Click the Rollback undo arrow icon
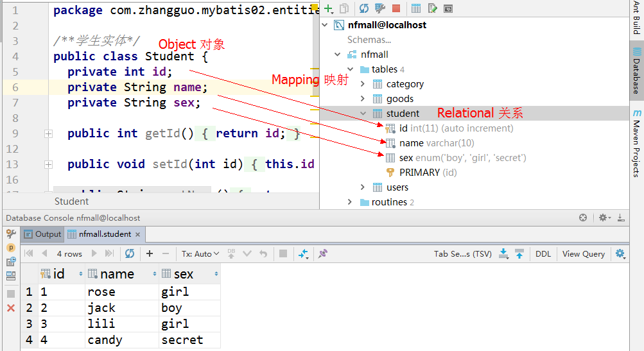 point(263,253)
